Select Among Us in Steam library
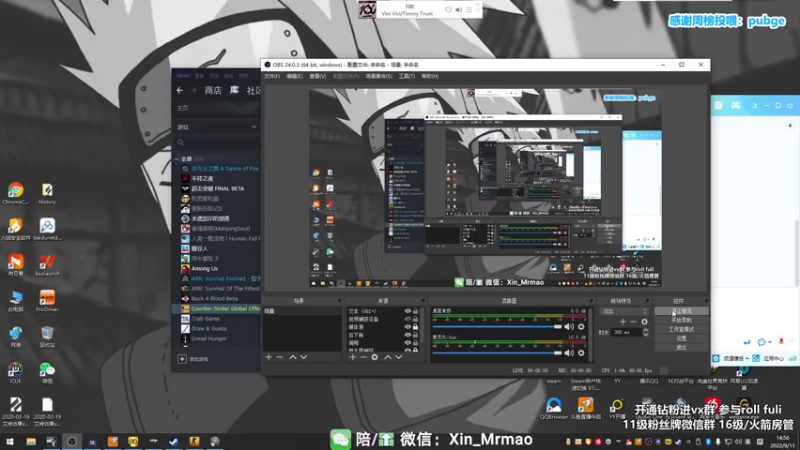The width and height of the screenshot is (800, 450). pyautogui.click(x=204, y=268)
